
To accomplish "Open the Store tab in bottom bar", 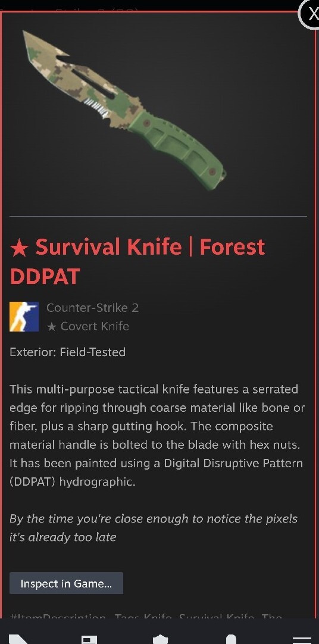I will [x=18, y=639].
